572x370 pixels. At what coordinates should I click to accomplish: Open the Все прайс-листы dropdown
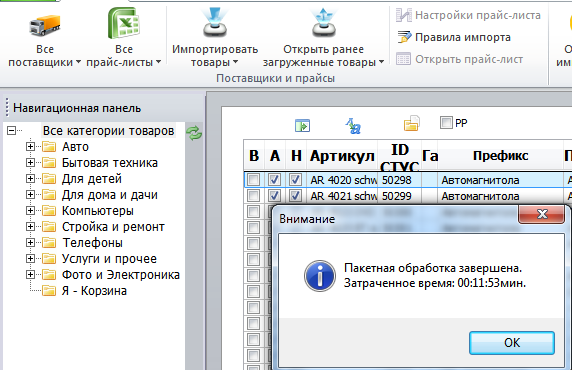[158, 62]
